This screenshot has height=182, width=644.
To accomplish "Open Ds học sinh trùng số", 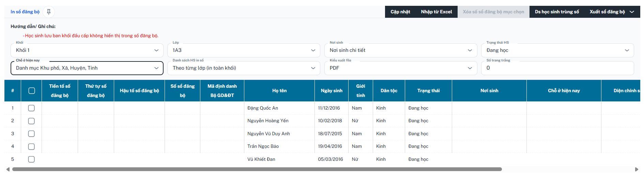I will pos(557,12).
